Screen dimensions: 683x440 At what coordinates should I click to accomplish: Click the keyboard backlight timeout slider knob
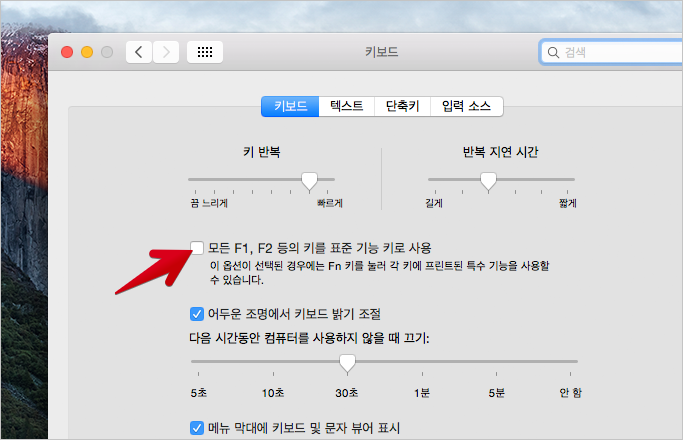click(347, 363)
